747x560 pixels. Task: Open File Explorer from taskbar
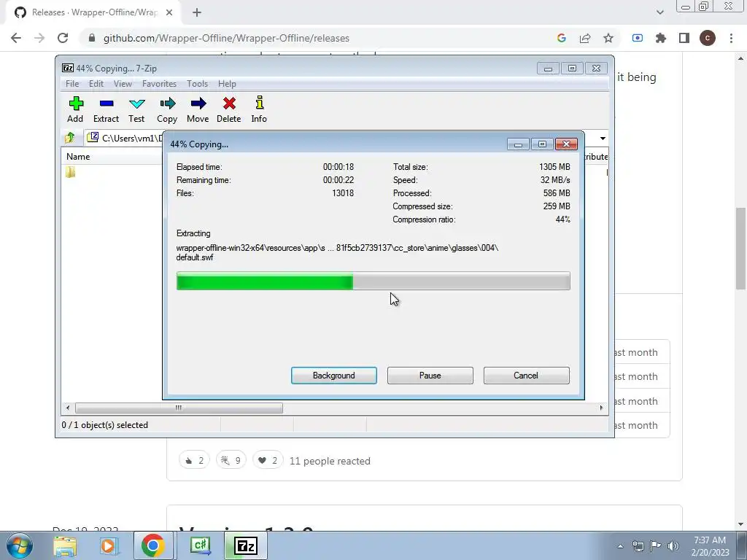pyautogui.click(x=65, y=545)
